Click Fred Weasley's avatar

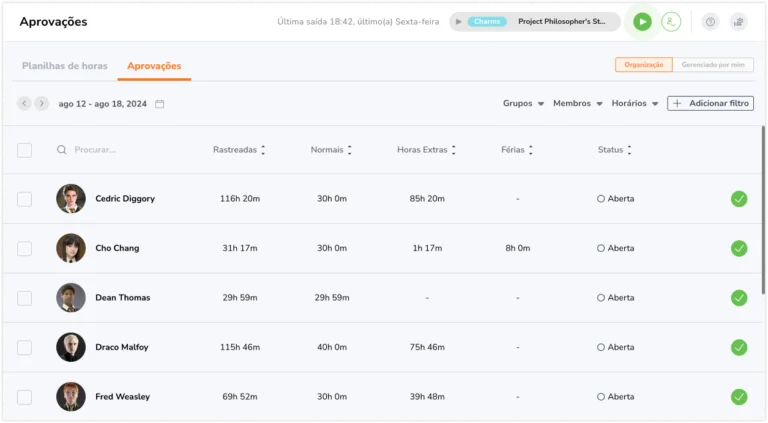(x=71, y=397)
